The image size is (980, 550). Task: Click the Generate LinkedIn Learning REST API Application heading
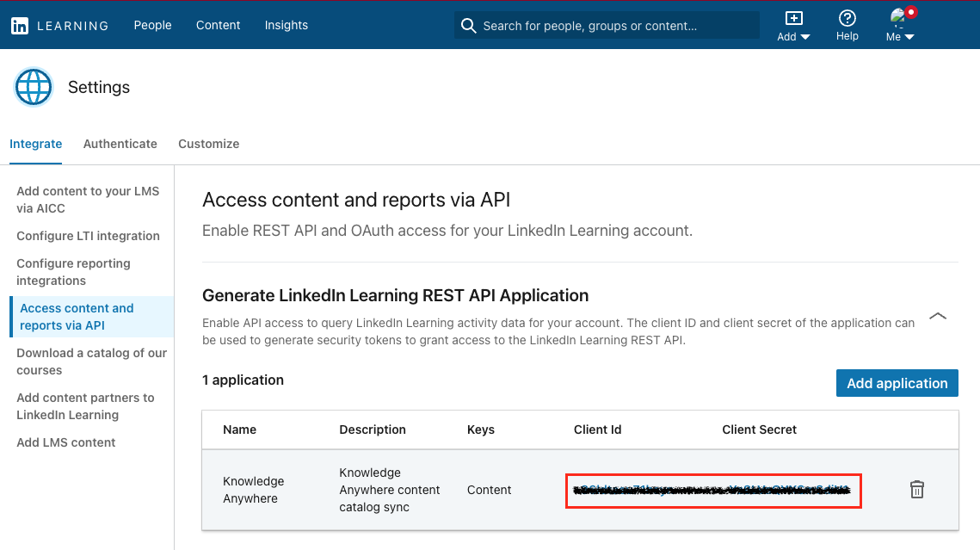(x=396, y=295)
